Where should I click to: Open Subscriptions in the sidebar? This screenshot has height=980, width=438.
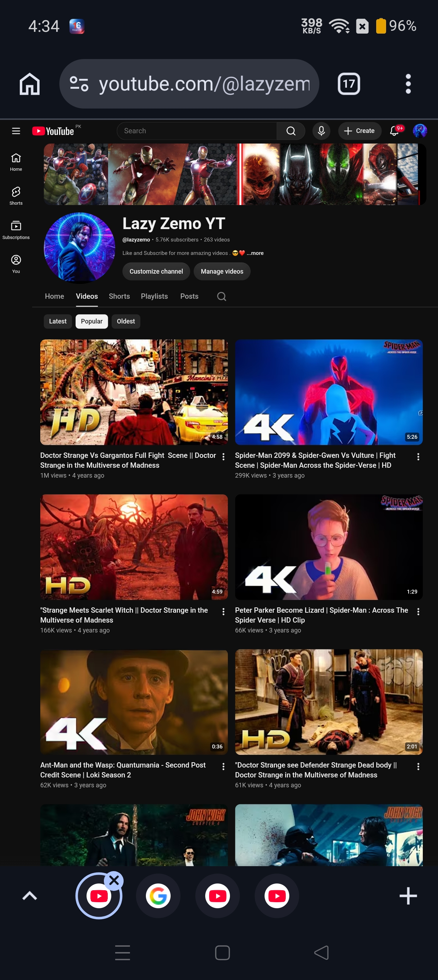click(x=16, y=230)
